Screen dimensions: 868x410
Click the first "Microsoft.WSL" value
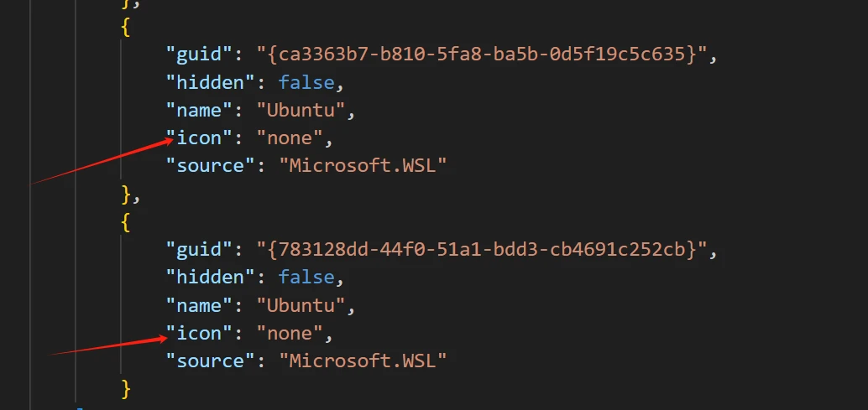pos(363,165)
